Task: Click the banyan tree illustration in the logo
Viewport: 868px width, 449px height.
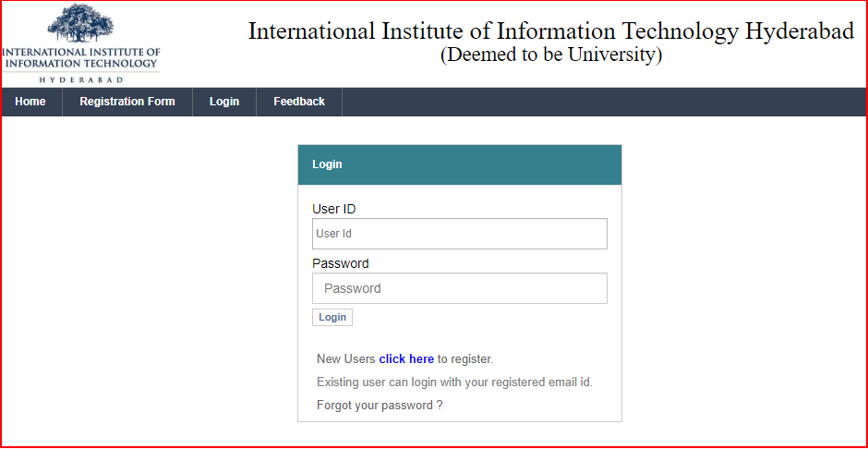Action: click(81, 25)
